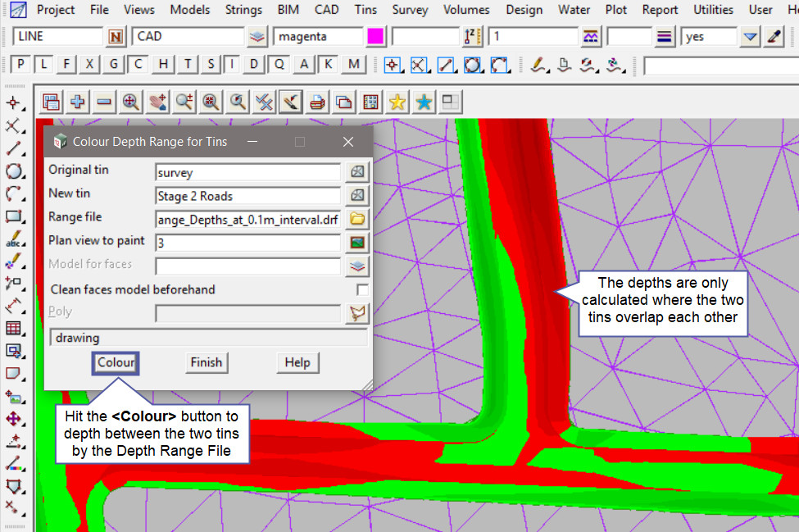799x532 pixels.
Task: Click the yellow star icon in view toolbar
Action: (x=397, y=102)
